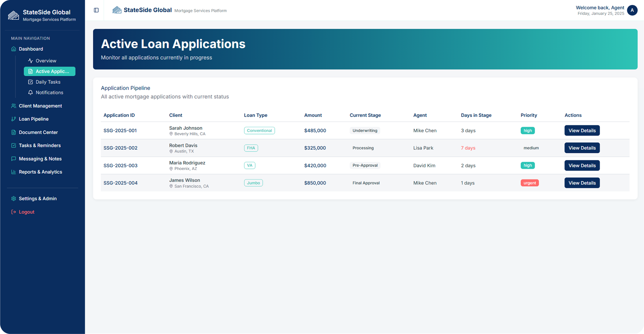644x334 pixels.
Task: Click location pin beside Phoenix, AZ
Action: pos(171,169)
